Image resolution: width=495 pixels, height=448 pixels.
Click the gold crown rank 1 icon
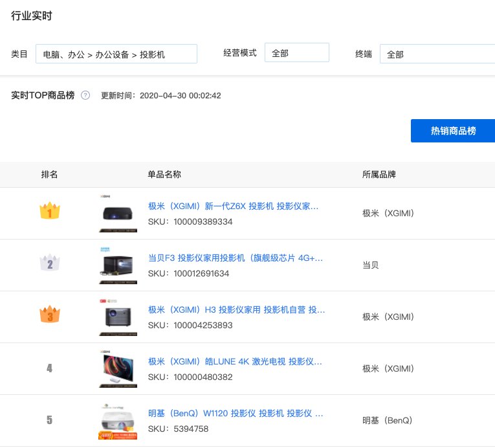pos(50,211)
